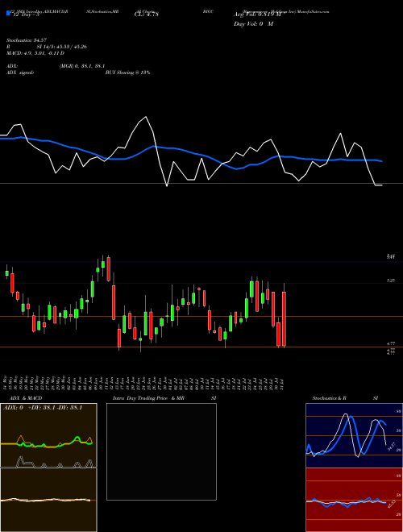Click the '14 May' date axis label
This screenshot has height=532, width=403.
[5, 382]
